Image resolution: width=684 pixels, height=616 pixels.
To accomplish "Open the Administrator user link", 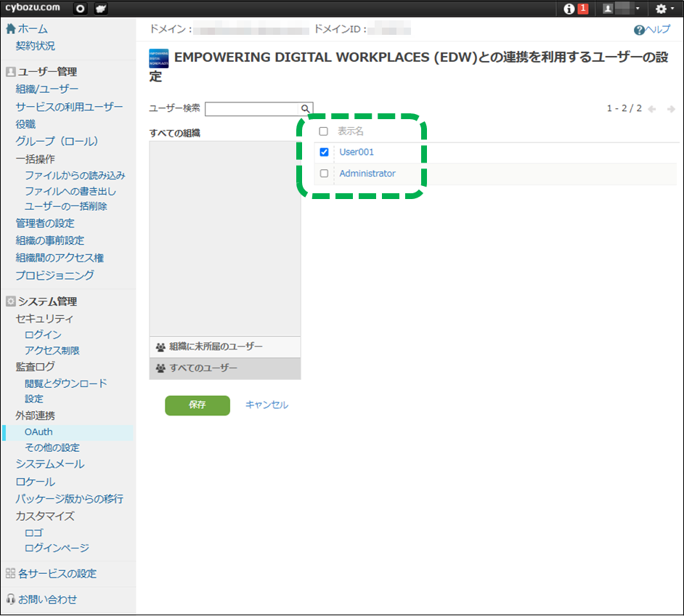I will (367, 174).
